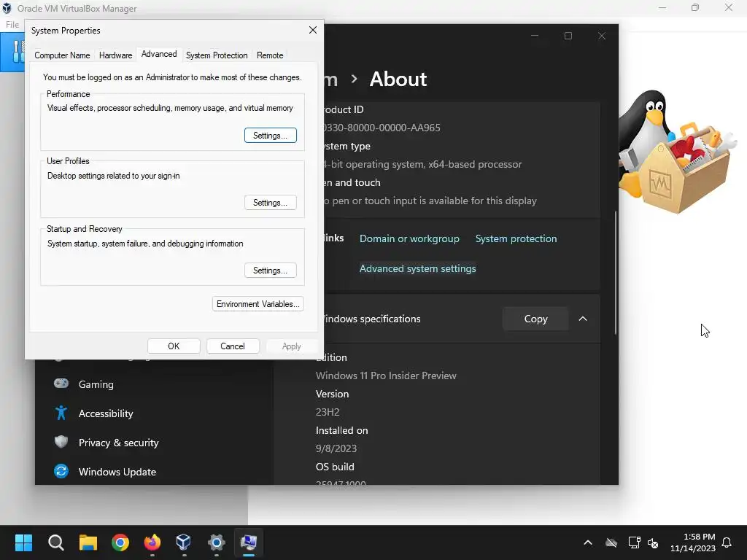Click the 23H2 version value
The height and width of the screenshot is (560, 747).
click(328, 412)
